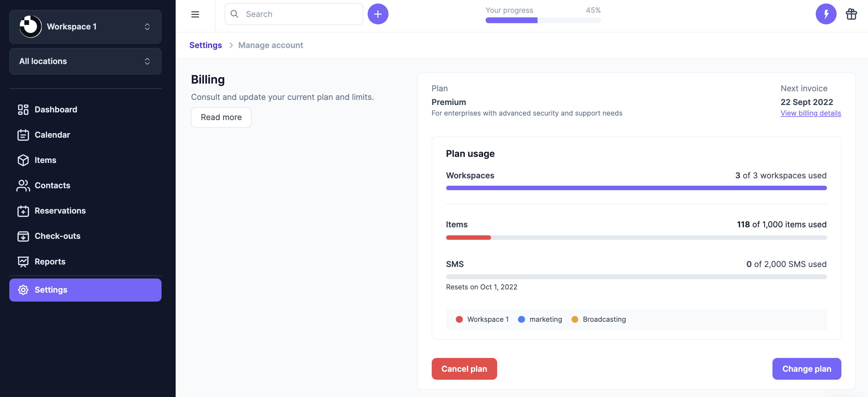Expand the All locations selector arrows
Viewport: 868px width, 397px height.
click(x=147, y=61)
